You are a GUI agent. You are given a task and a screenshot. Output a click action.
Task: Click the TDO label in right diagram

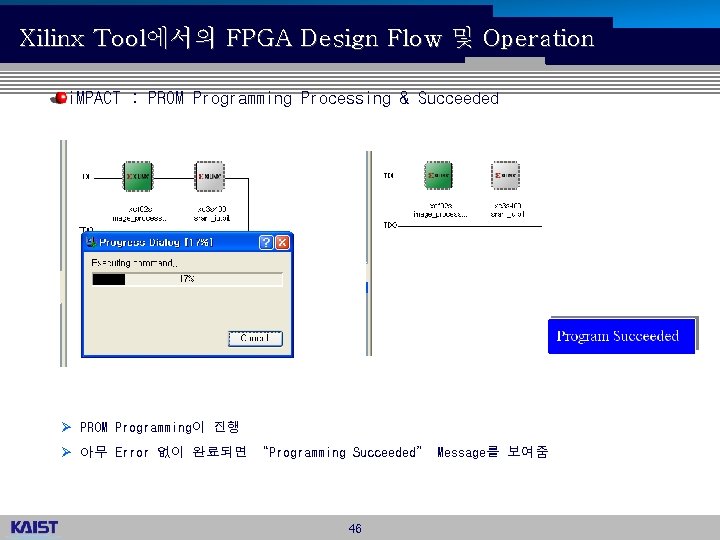390,225
